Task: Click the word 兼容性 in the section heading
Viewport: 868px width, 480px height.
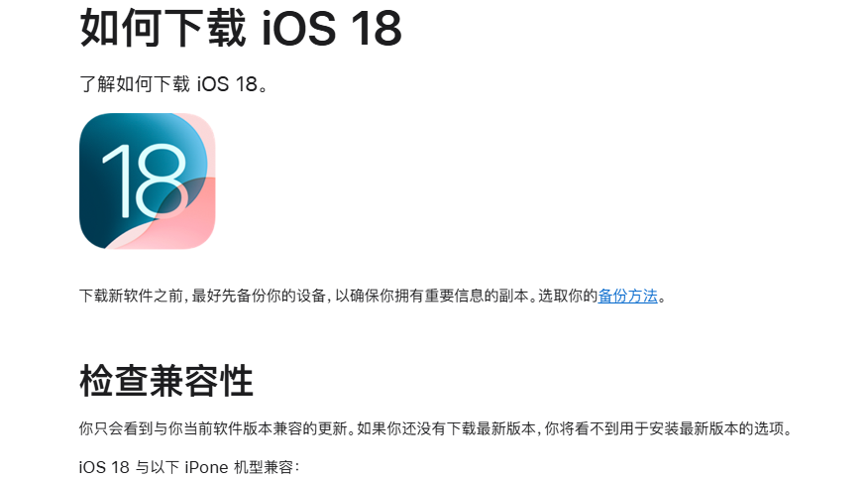Action: [x=201, y=381]
